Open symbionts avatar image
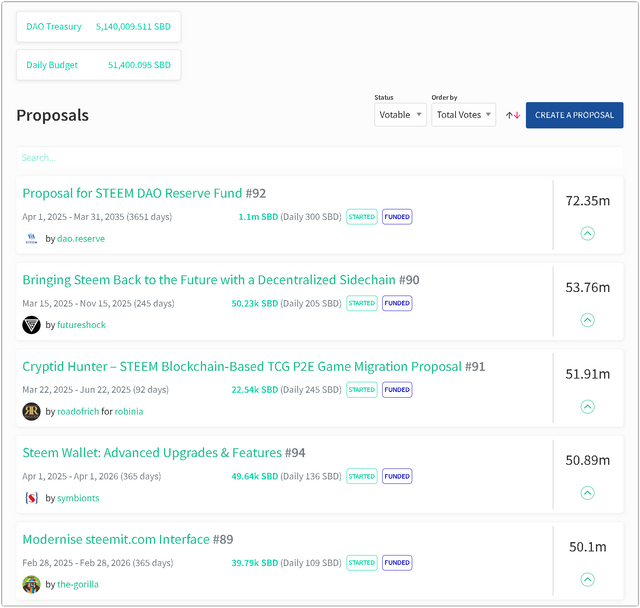Viewport: 640px width, 608px height. click(31, 498)
